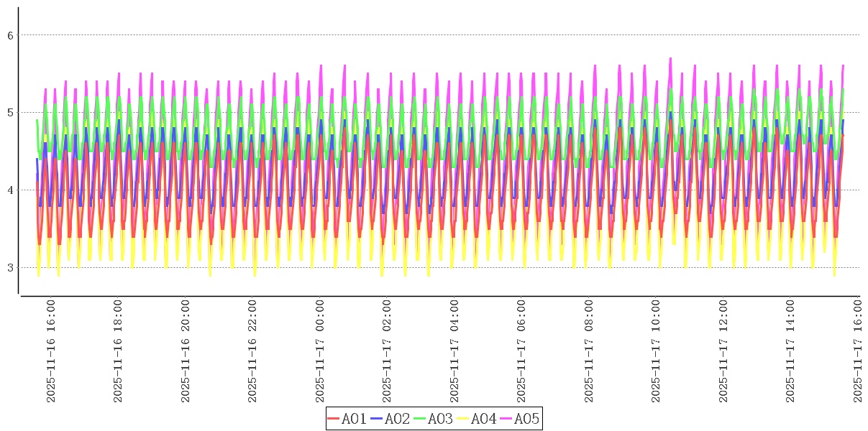Click the 2025-11-16 16:00 x-axis label

(x=51, y=351)
